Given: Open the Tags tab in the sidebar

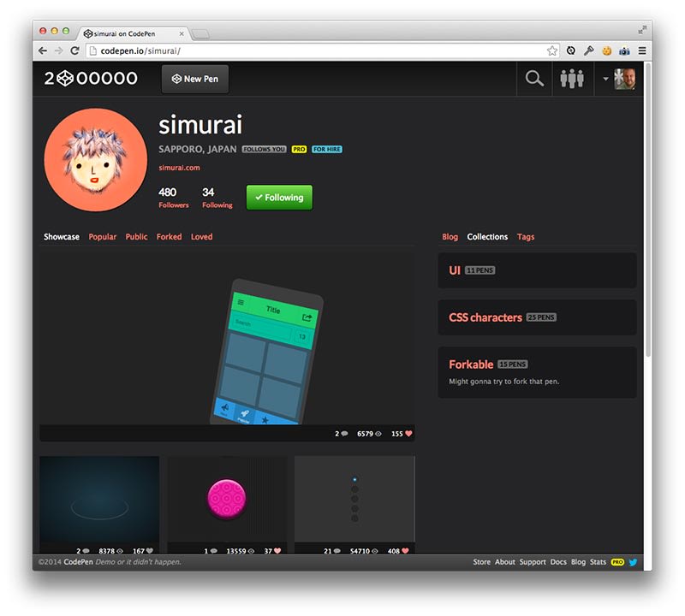Looking at the screenshot, I should point(525,237).
